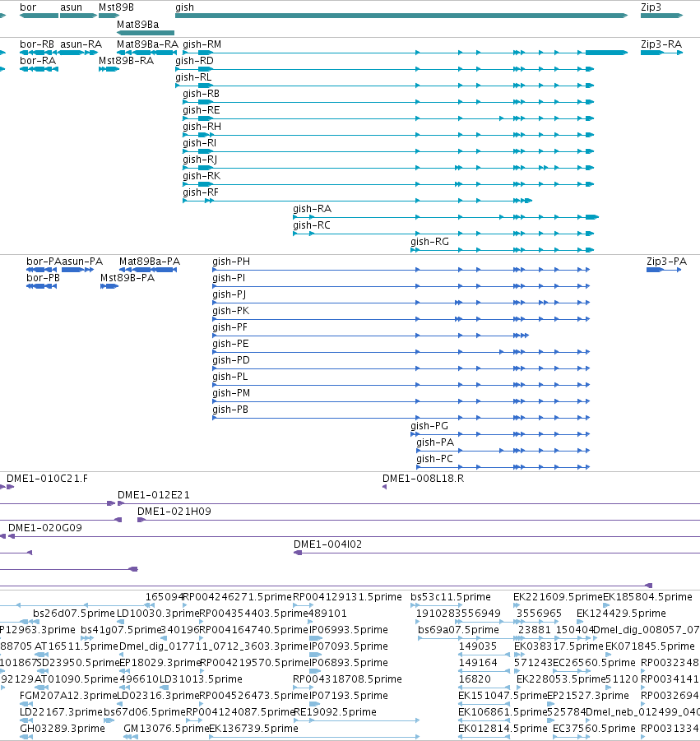
Task: Click BAC clone DME1-012E21 label
Action: point(153,495)
